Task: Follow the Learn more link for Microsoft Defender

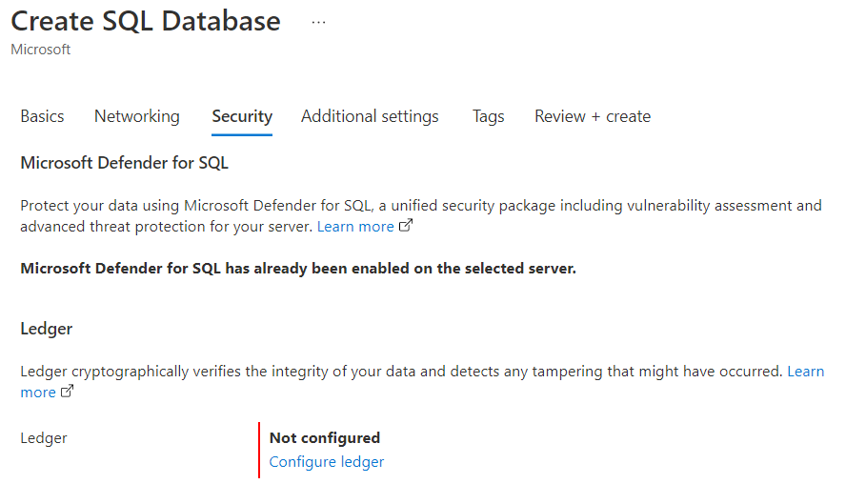Action: tap(355, 227)
